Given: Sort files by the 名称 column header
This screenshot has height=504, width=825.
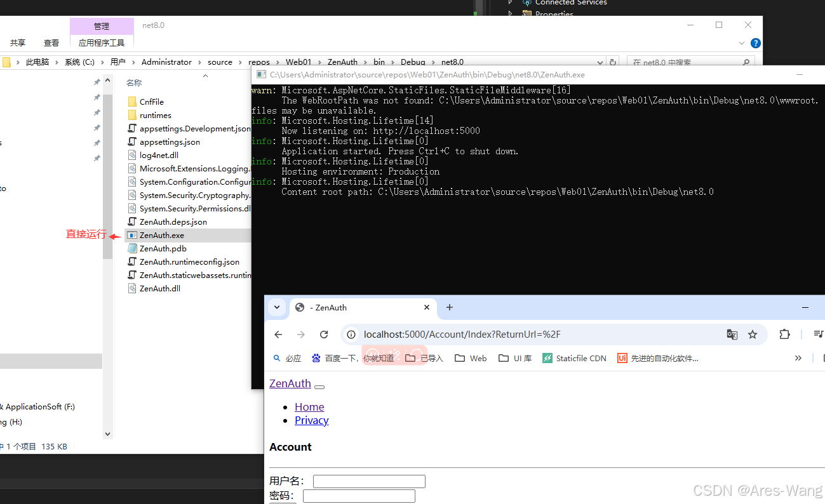Looking at the screenshot, I should (134, 83).
